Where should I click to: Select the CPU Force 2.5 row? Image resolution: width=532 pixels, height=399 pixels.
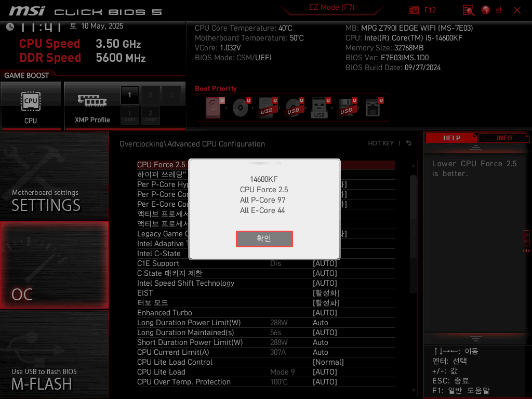(x=266, y=165)
